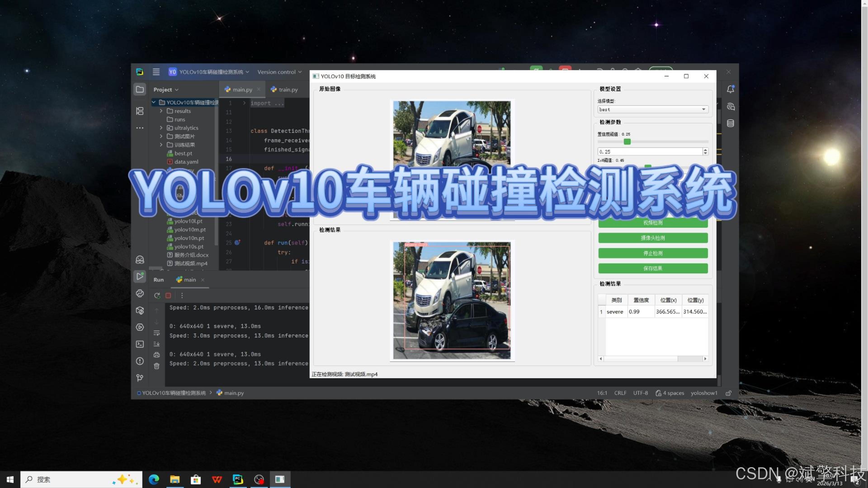
Task: Clear run console with trash icon
Action: [x=157, y=366]
